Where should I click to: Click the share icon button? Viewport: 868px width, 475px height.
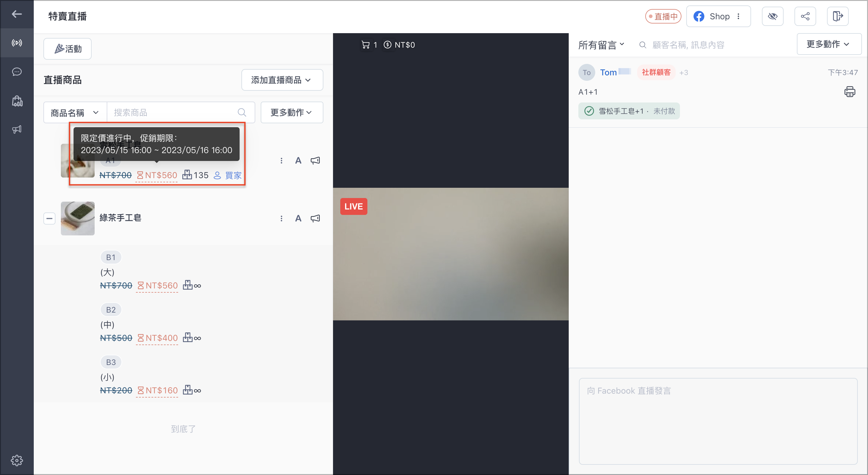(805, 16)
